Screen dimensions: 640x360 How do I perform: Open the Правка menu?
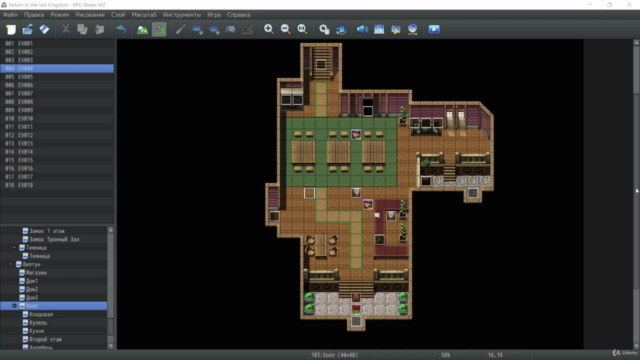(34, 15)
